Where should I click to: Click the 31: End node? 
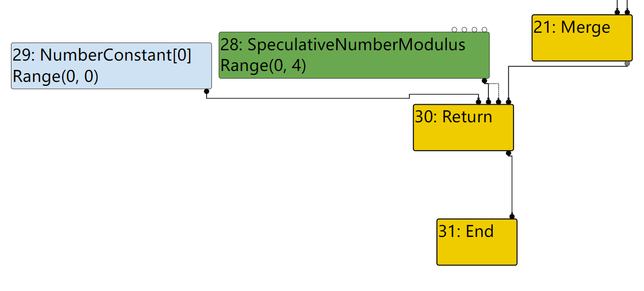[x=476, y=242]
